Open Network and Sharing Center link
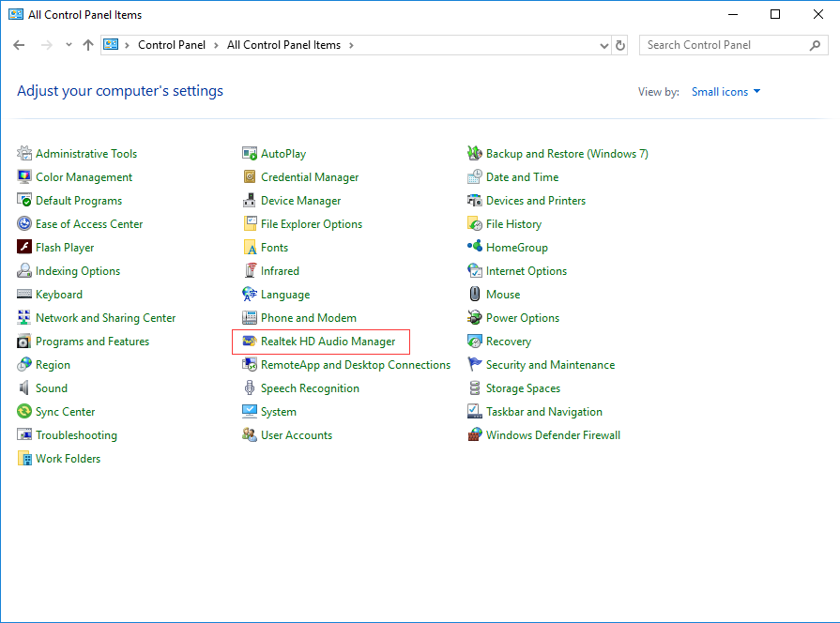The width and height of the screenshot is (840, 623). coord(105,318)
